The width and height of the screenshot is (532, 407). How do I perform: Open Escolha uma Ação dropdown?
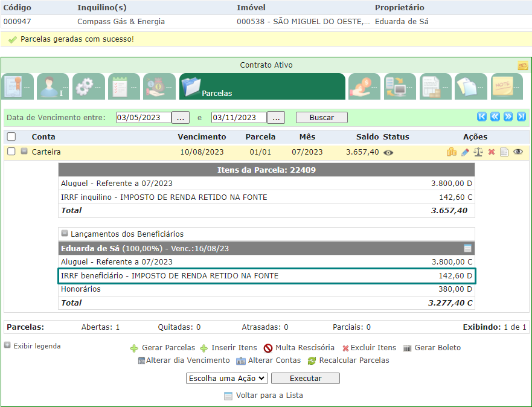[x=227, y=378]
